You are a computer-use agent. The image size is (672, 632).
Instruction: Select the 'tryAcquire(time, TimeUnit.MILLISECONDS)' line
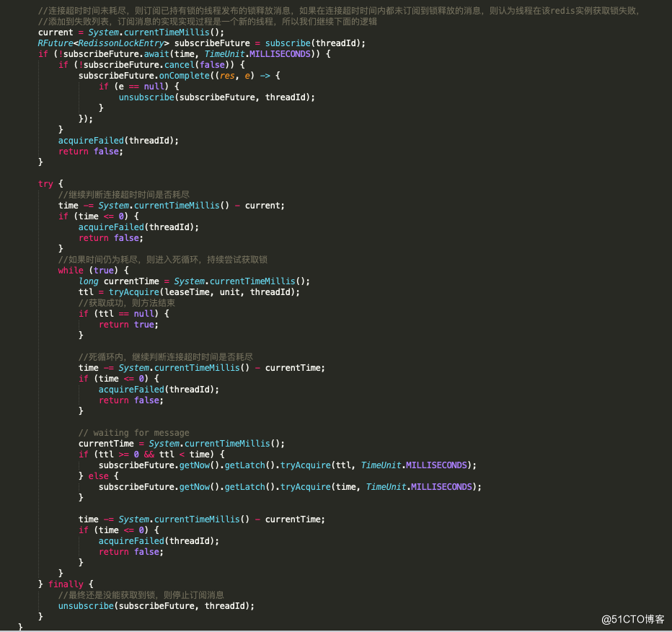(290, 487)
